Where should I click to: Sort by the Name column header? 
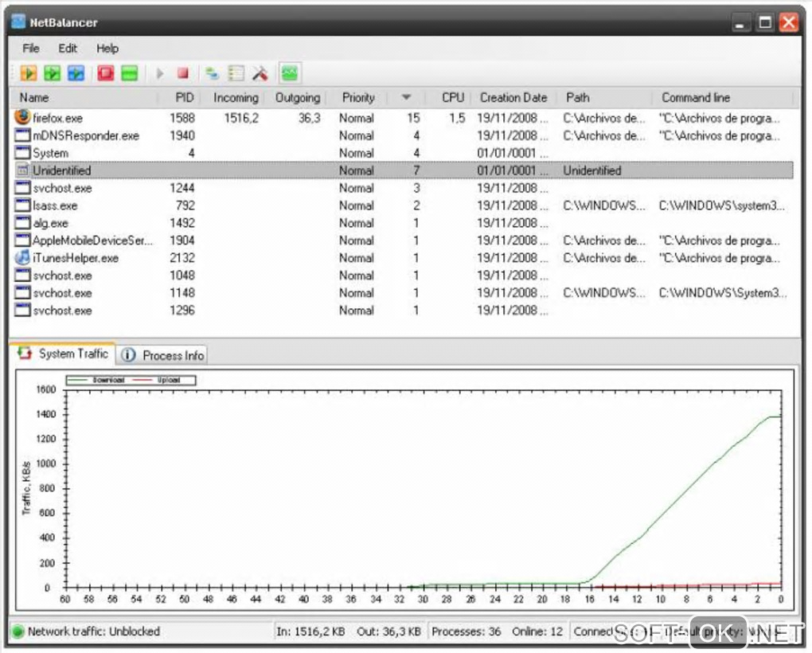pyautogui.click(x=85, y=97)
